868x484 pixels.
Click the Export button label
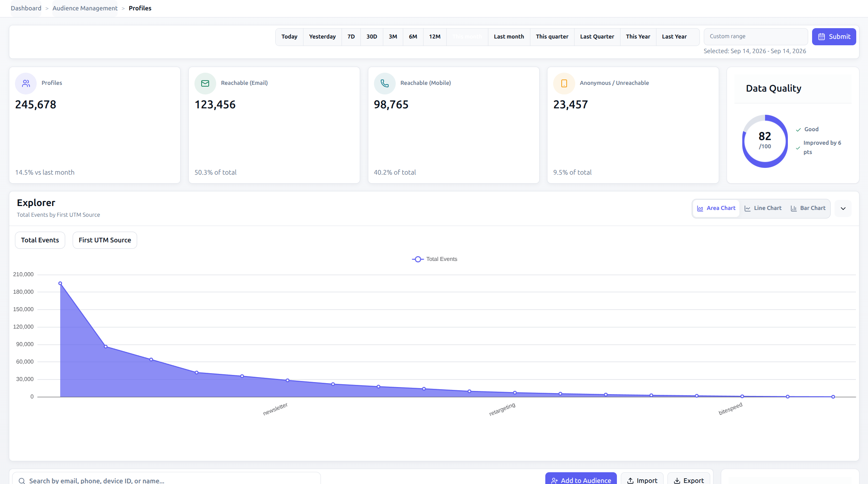693,481
